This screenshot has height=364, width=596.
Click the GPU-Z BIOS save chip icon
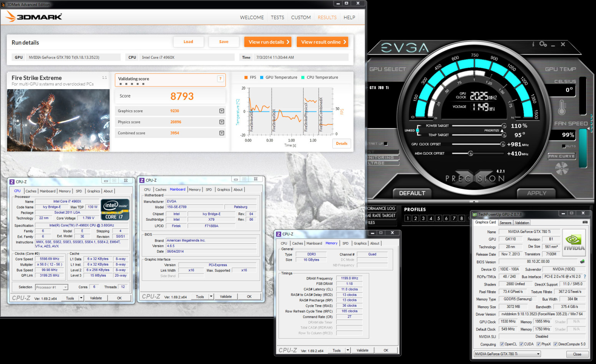pyautogui.click(x=582, y=261)
